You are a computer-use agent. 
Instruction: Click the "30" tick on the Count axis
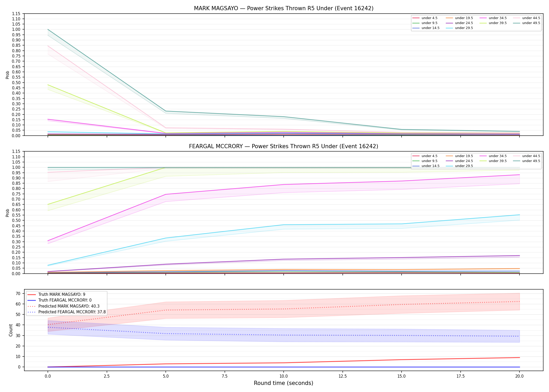coord(18,336)
